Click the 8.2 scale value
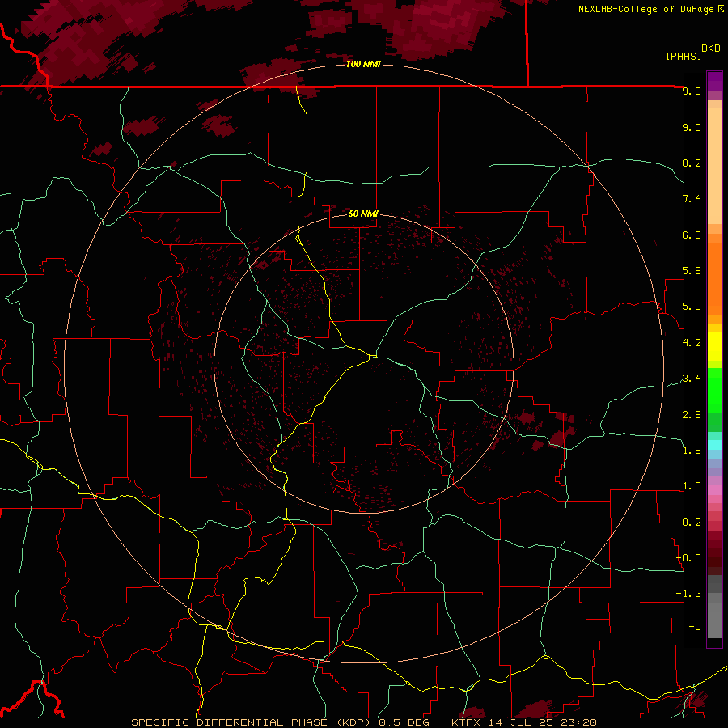728x728 pixels. click(x=692, y=163)
